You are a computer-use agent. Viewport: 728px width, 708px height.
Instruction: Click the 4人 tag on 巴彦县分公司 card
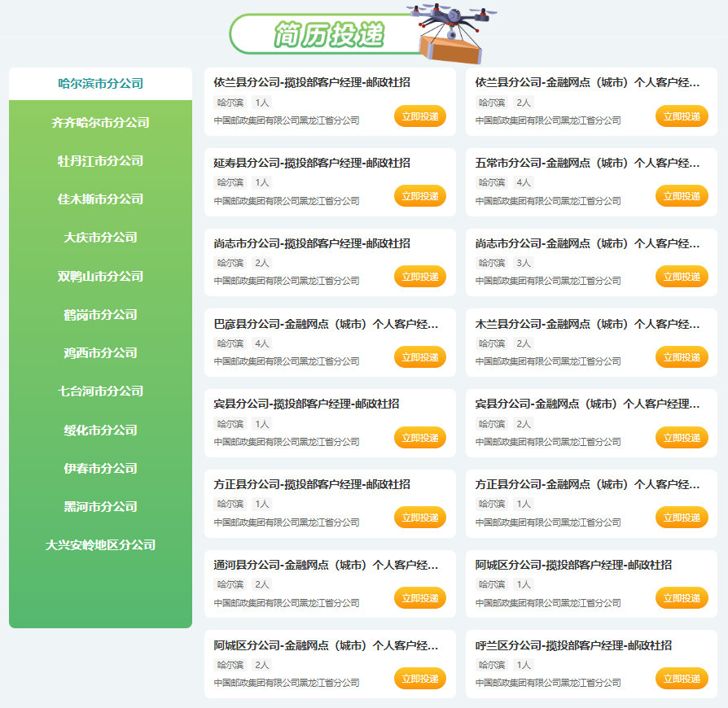(262, 343)
